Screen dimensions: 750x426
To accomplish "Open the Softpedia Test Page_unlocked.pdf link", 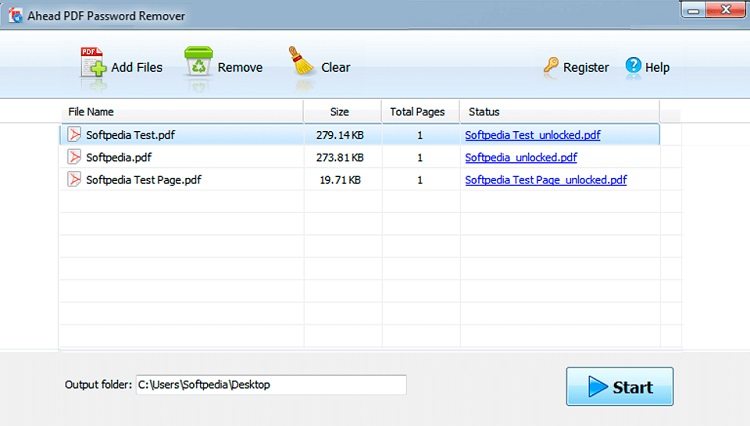I will 546,180.
